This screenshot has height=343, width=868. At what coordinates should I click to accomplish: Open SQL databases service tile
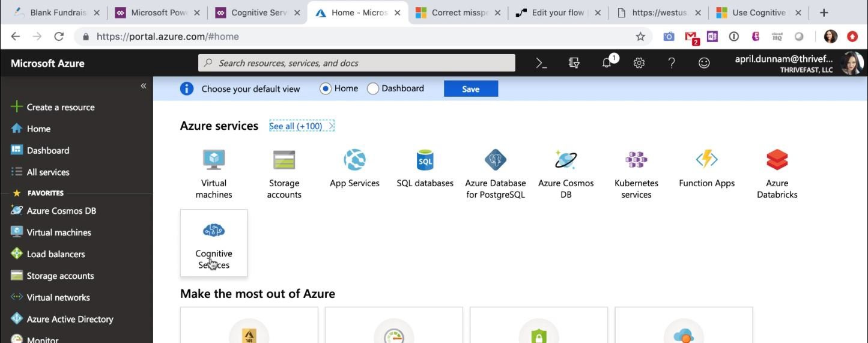coord(425,168)
